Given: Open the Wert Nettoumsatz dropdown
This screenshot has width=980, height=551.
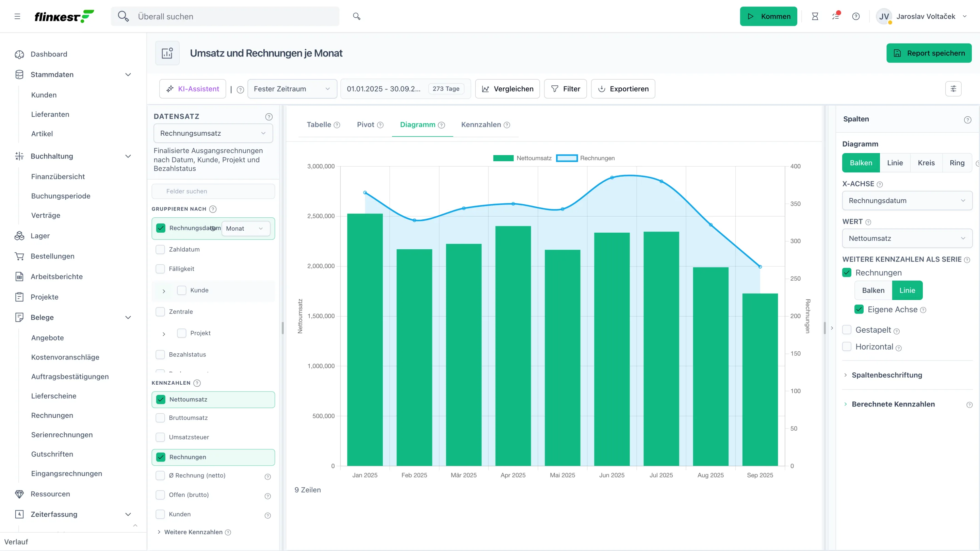Looking at the screenshot, I should click(x=907, y=238).
